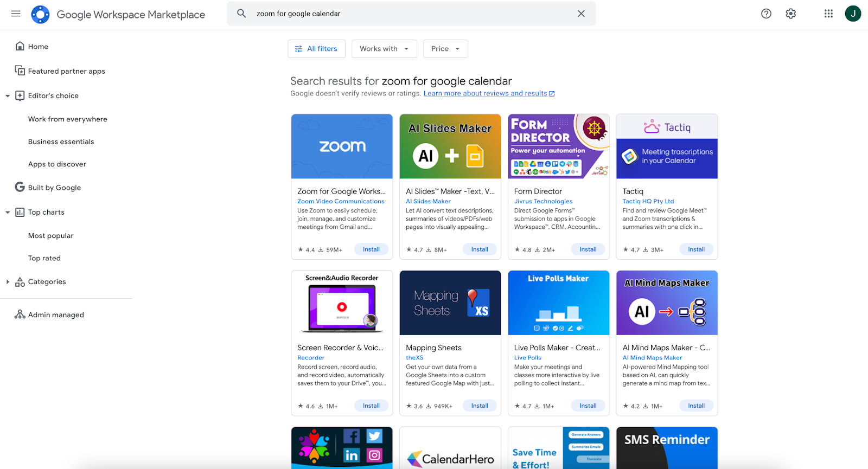
Task: Install Screen Recorder & Voice app
Action: pos(371,406)
